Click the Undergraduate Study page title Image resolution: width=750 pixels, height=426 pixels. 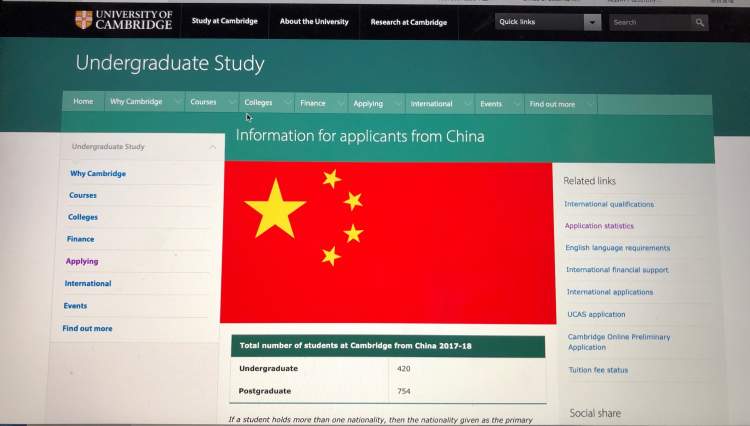click(170, 64)
